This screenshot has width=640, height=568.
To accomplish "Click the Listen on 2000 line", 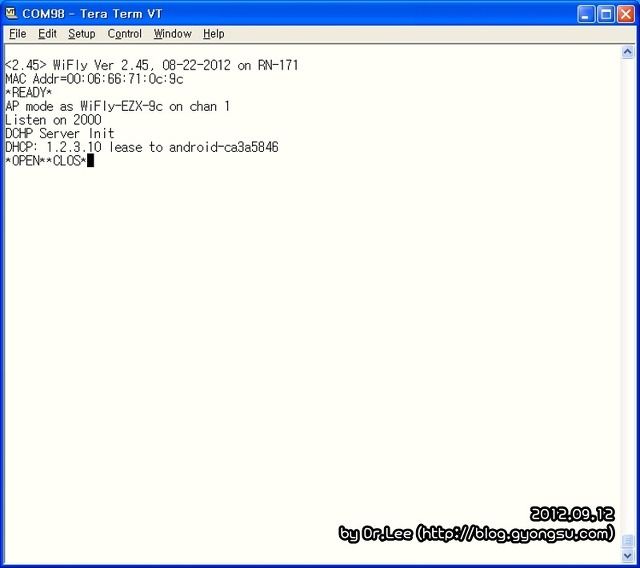I will point(53,120).
